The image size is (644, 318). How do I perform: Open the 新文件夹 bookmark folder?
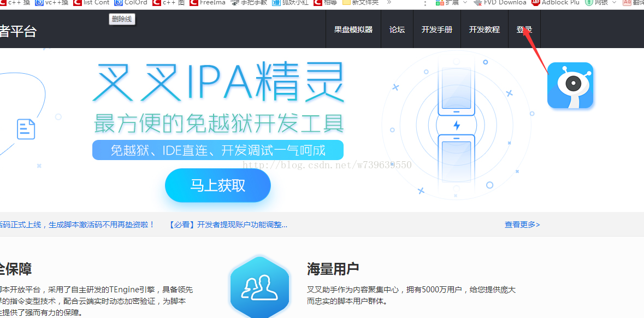pos(361,3)
